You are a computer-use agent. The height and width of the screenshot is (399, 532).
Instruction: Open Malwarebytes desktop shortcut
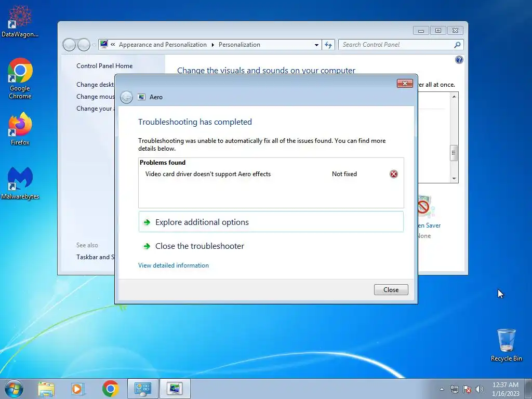pyautogui.click(x=20, y=183)
